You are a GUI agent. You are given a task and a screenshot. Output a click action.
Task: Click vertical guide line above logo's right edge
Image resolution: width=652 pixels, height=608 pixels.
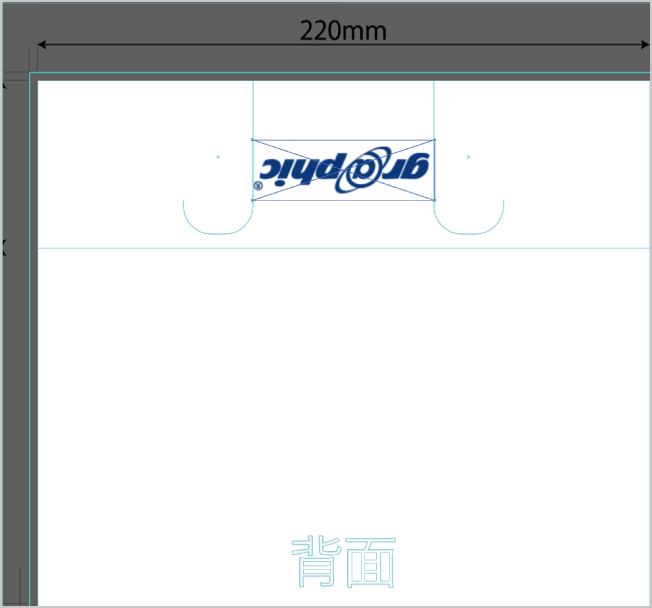[x=434, y=108]
